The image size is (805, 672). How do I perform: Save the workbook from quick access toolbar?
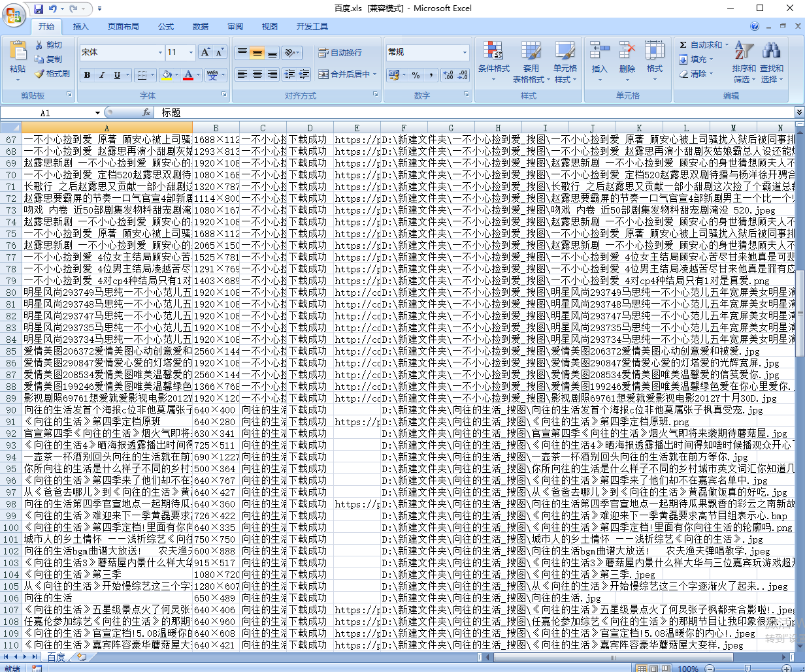tap(38, 9)
